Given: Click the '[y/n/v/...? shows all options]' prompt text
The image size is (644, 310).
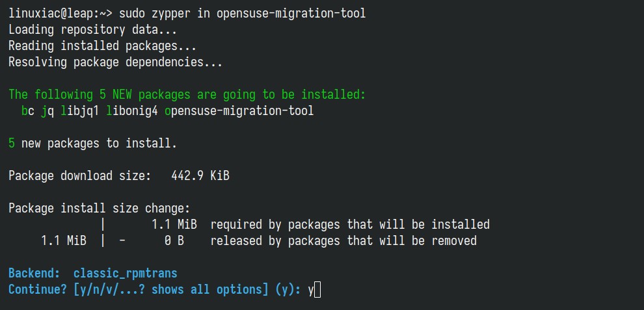Looking at the screenshot, I should click(x=170, y=290).
